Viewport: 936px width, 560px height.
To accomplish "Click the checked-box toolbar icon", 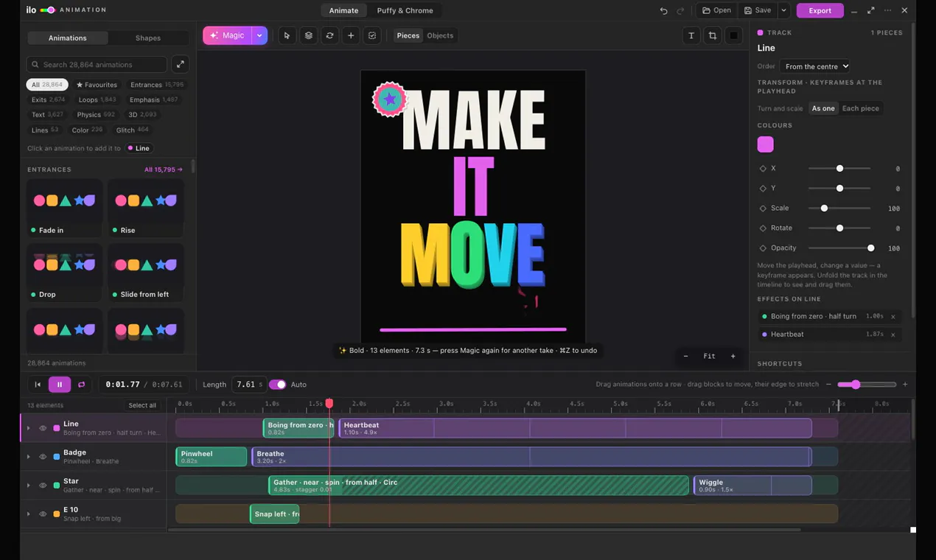I will tap(372, 35).
